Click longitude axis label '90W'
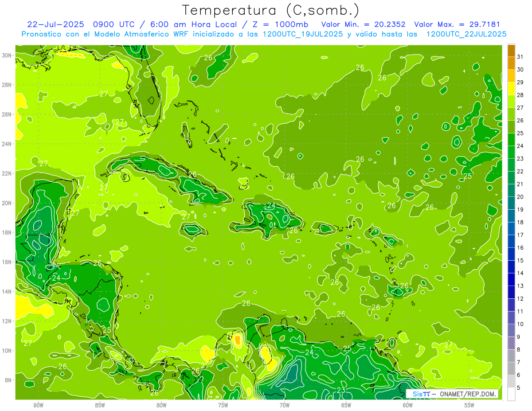This screenshot has width=532, height=411. tap(38, 405)
